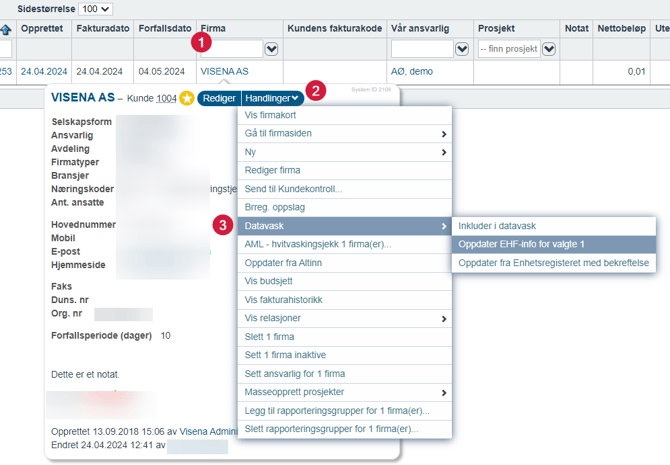This screenshot has width=670, height=465.
Task: Click the Rediger button
Action: tap(219, 98)
